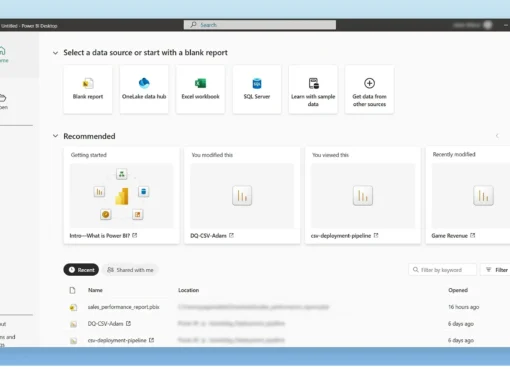Click the Search box in title bar
This screenshot has width=510, height=369.
pyautogui.click(x=260, y=25)
